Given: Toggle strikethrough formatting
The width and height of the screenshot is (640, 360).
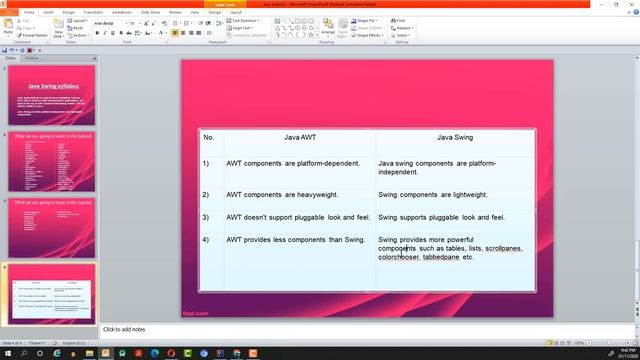Looking at the screenshot, I should [x=129, y=33].
